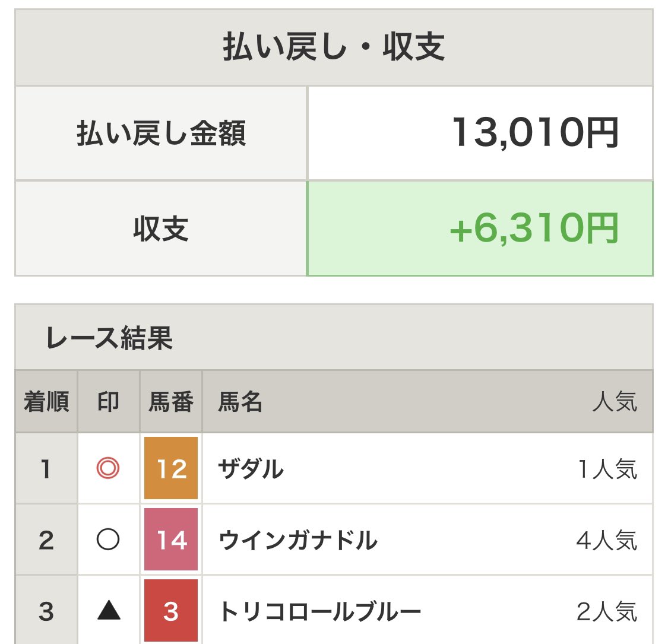Select the red horse number 3 badge

171,611
